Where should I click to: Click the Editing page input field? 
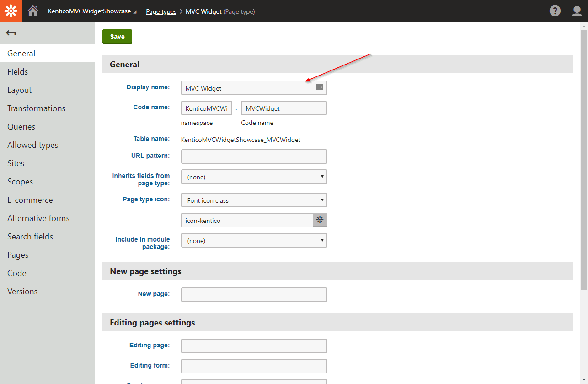point(254,346)
